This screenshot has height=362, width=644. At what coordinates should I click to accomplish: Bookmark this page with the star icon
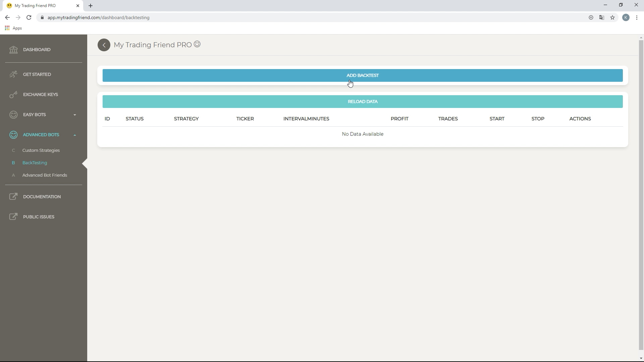pos(612,17)
